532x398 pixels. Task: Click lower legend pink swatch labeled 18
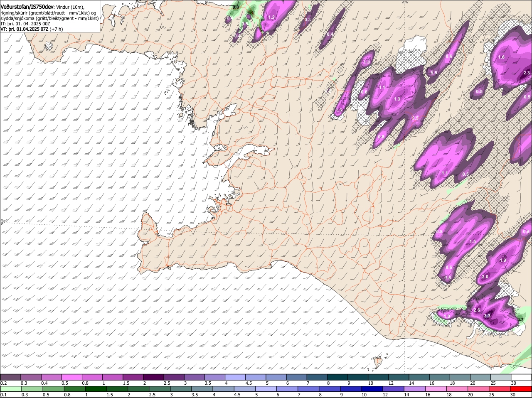pos(457,389)
